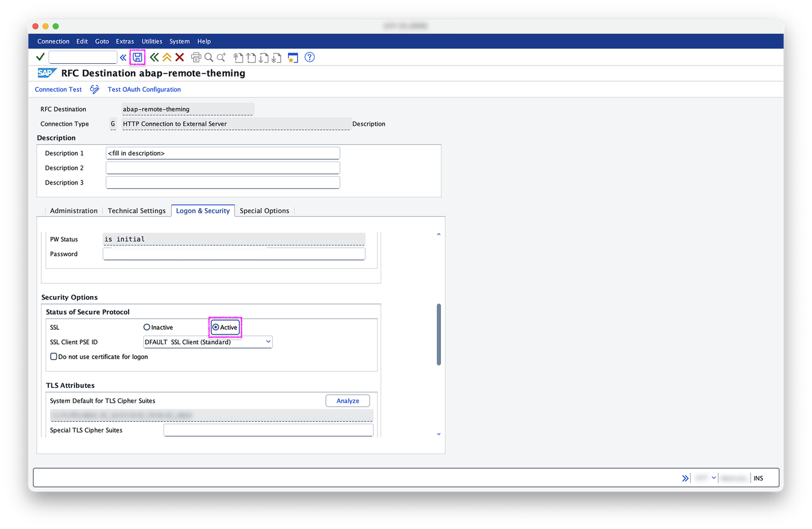Open the Goto menu

point(102,41)
